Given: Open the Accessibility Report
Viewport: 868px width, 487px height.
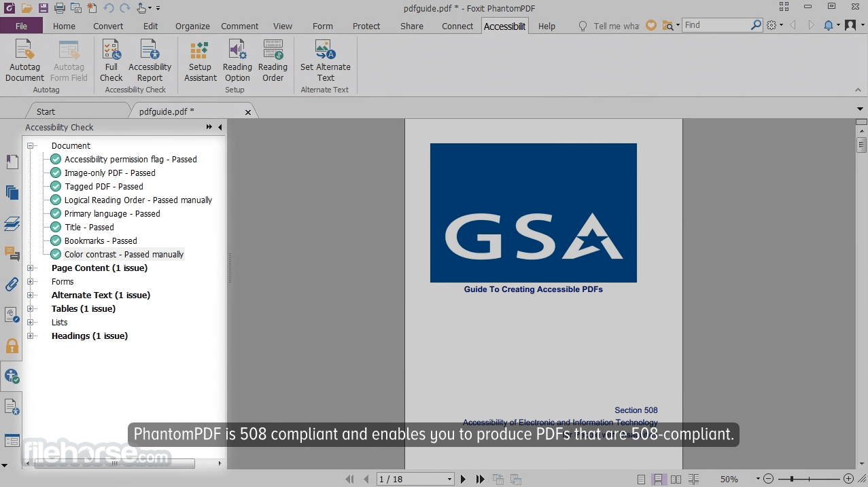Looking at the screenshot, I should pos(150,61).
